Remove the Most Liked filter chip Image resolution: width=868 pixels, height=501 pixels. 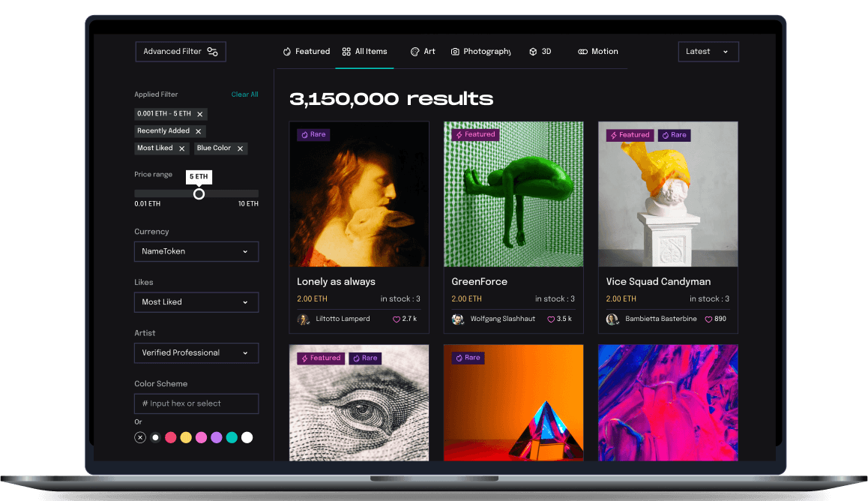coord(182,148)
